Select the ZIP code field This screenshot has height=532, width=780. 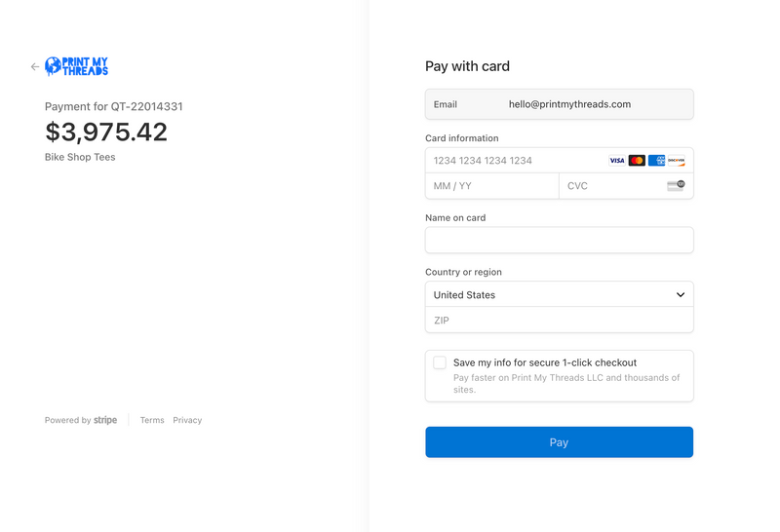[559, 320]
